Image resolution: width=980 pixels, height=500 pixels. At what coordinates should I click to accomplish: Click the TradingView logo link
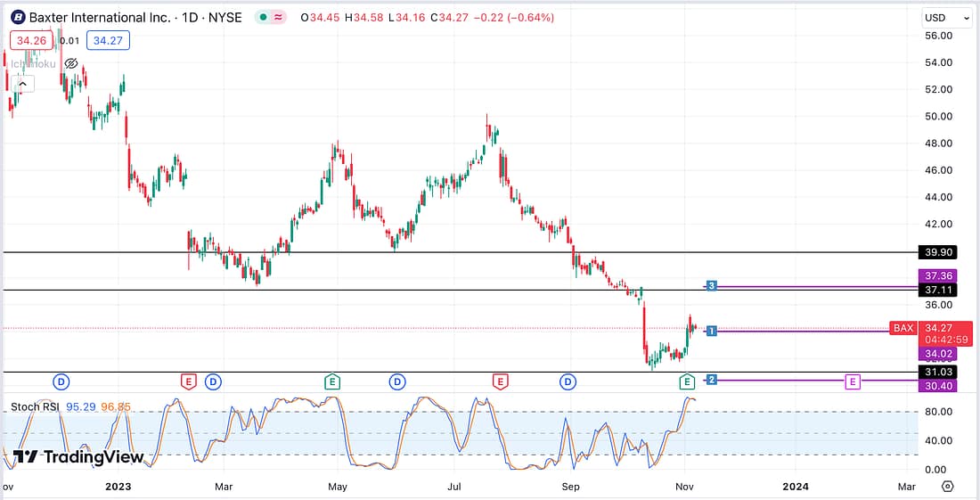pos(78,457)
